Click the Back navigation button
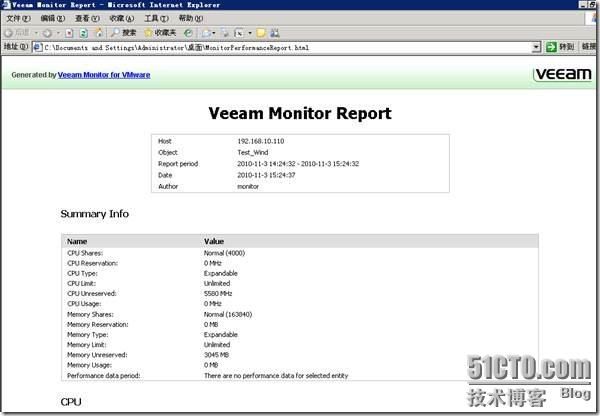Screen dimensions: 600x416 click(x=17, y=33)
